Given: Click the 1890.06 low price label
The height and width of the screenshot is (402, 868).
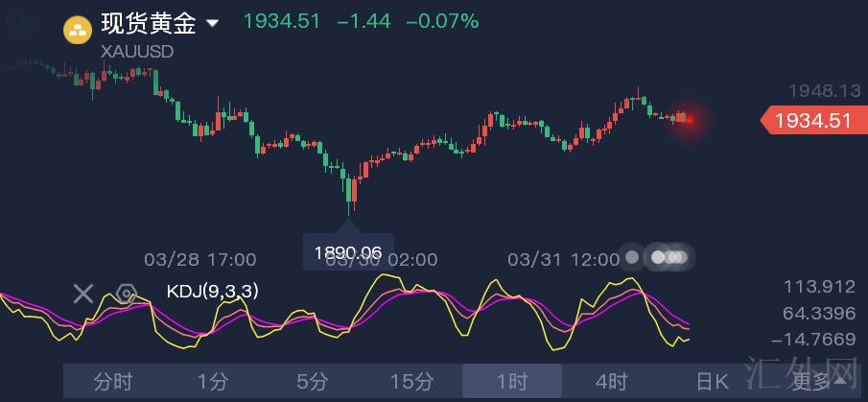Looking at the screenshot, I should 347,252.
